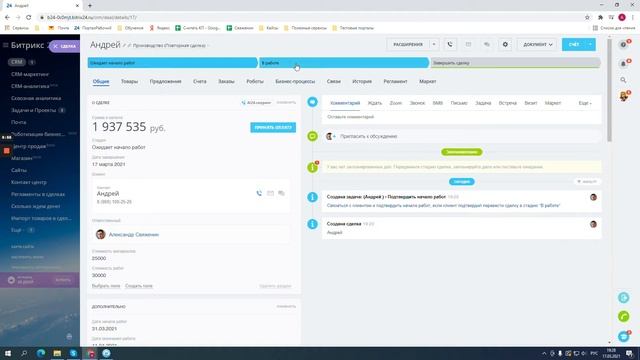The width and height of the screenshot is (640, 360).
Task: Open File Explorer from the taskbar
Action: coord(57,353)
